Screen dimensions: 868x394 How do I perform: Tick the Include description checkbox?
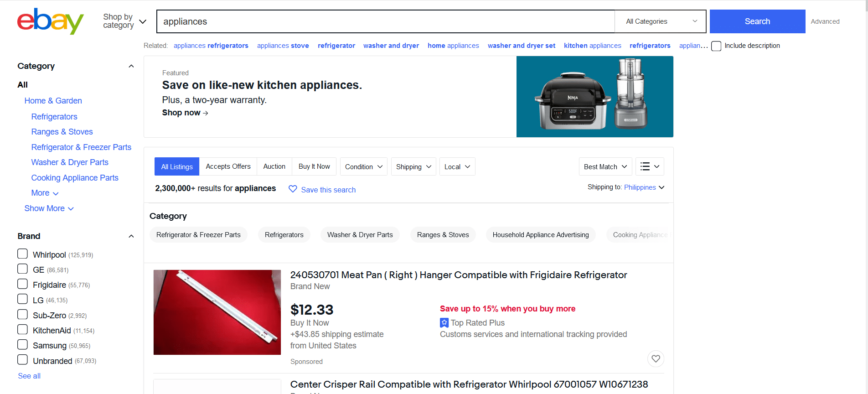tap(716, 46)
